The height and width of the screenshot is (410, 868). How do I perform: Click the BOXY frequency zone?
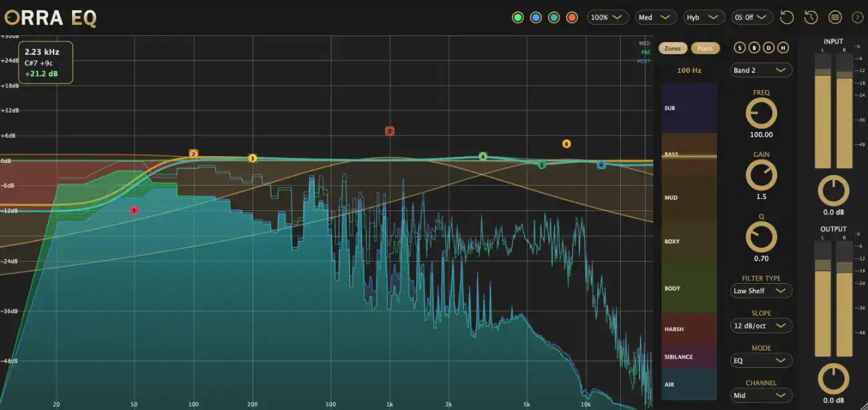click(689, 241)
